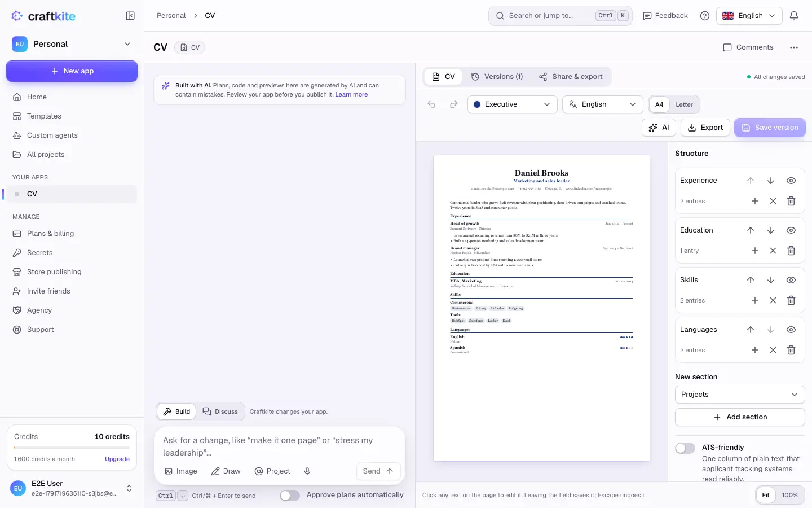This screenshot has width=812, height=508.
Task: Hide the Experience section via eye icon
Action: tap(791, 181)
